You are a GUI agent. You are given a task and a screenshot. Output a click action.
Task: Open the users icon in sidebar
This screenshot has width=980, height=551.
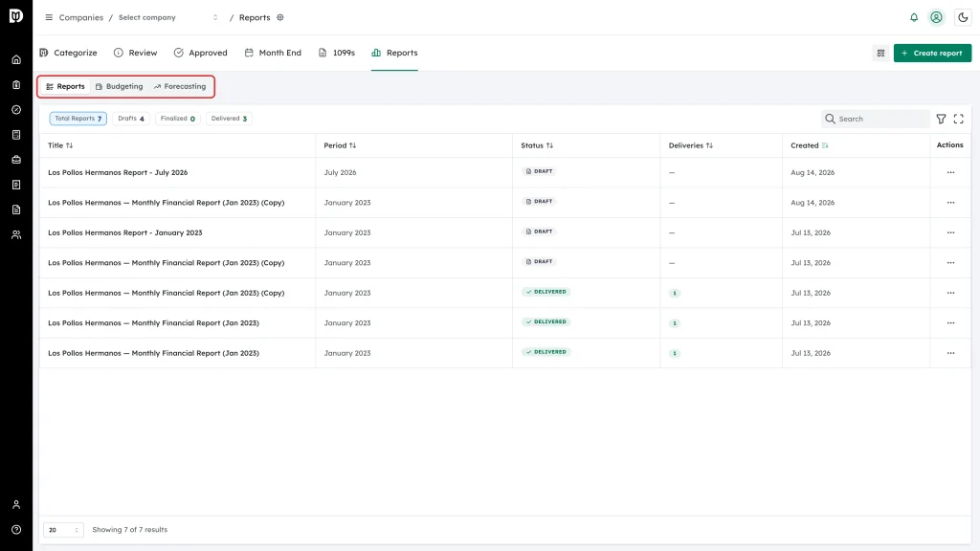tap(16, 235)
